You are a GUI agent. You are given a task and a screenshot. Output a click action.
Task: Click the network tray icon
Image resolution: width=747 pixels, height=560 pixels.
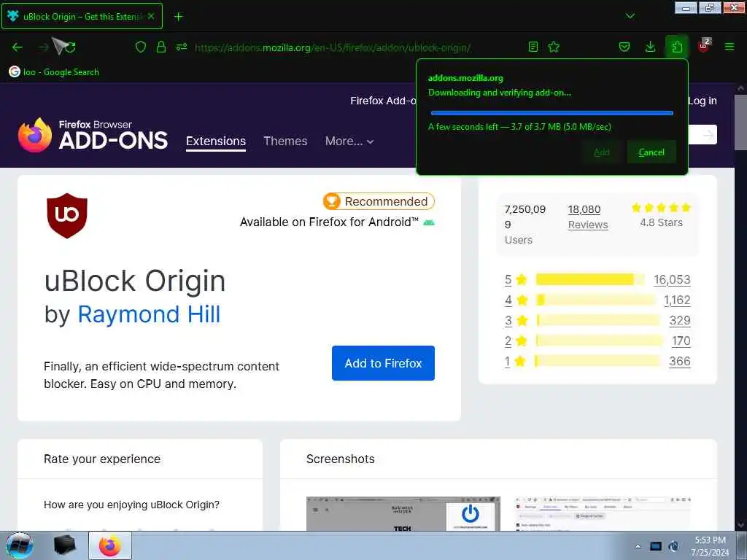[x=673, y=546]
